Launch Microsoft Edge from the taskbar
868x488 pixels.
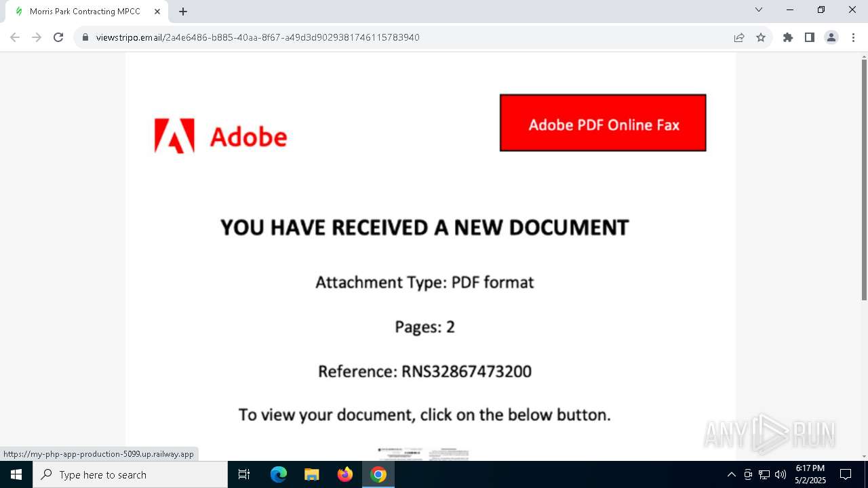(x=279, y=474)
